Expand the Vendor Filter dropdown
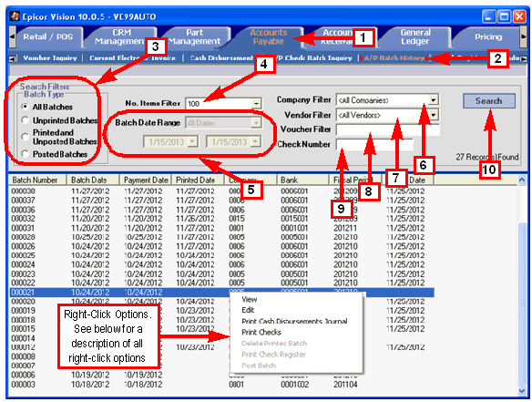Image resolution: width=532 pixels, height=402 pixels. click(x=433, y=115)
